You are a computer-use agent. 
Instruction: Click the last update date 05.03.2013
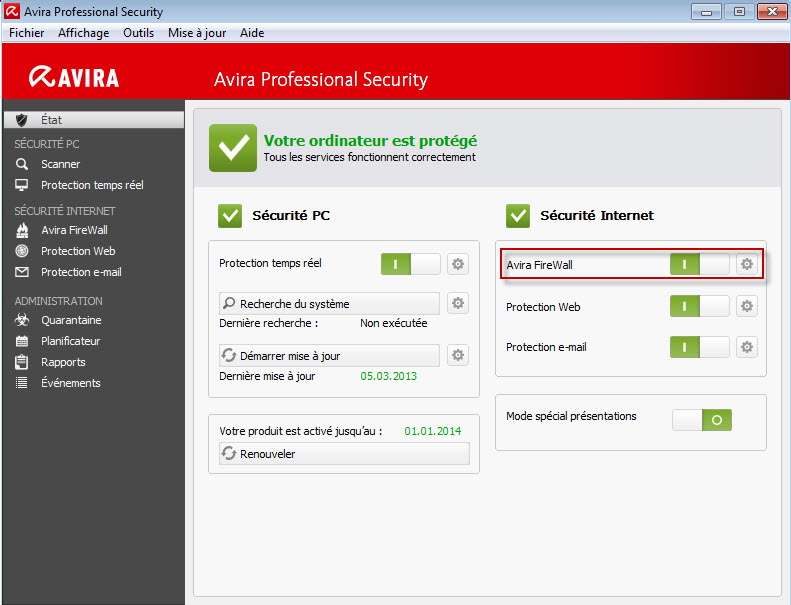click(388, 376)
